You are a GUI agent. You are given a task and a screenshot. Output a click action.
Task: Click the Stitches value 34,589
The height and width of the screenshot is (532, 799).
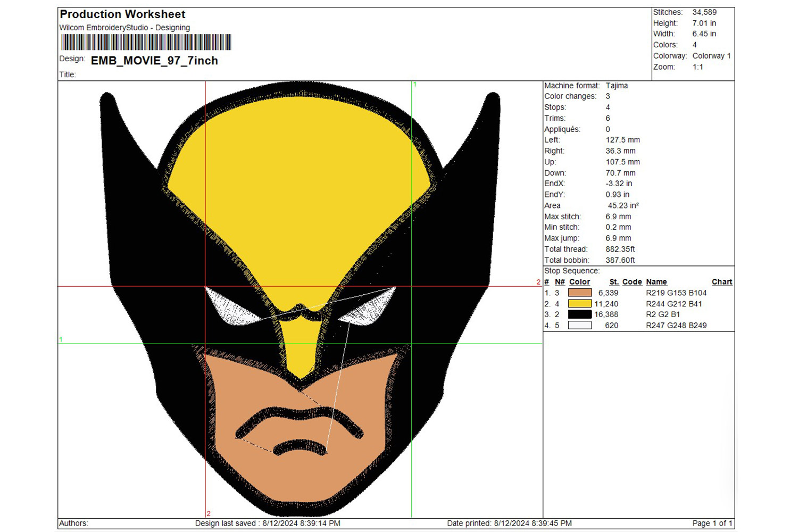pos(704,12)
